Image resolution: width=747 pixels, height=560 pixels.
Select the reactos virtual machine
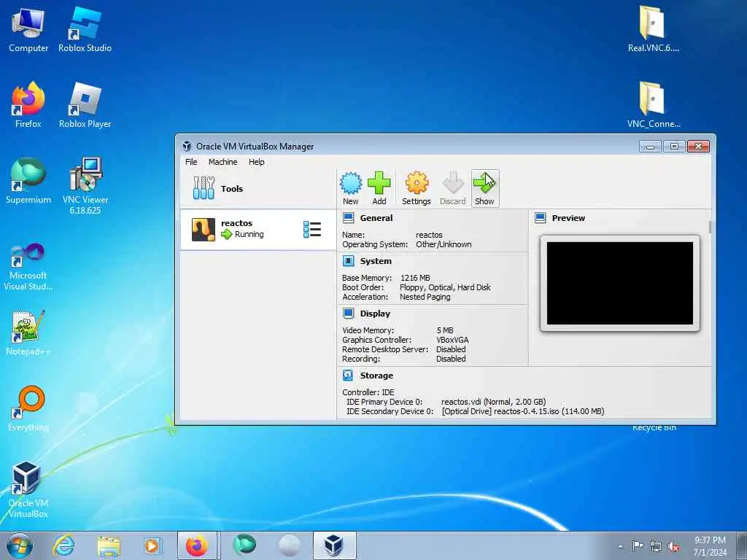[258, 230]
